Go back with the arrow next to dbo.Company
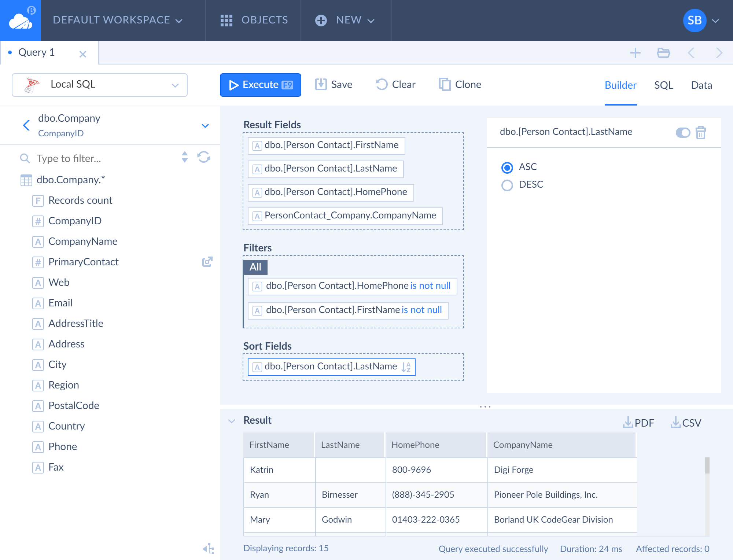733x560 pixels. [26, 125]
